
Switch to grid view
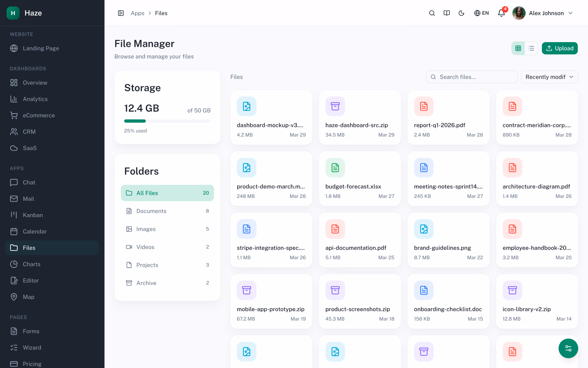tap(518, 48)
